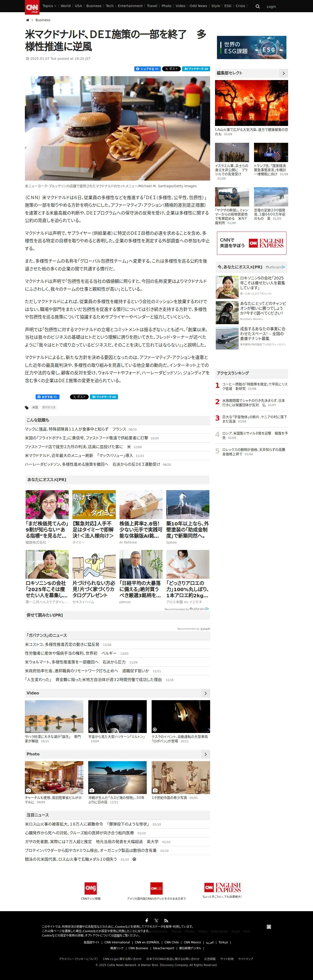Expand the 編集部セレクト section arrow
The height and width of the screenshot is (980, 313).
pyautogui.click(x=284, y=73)
